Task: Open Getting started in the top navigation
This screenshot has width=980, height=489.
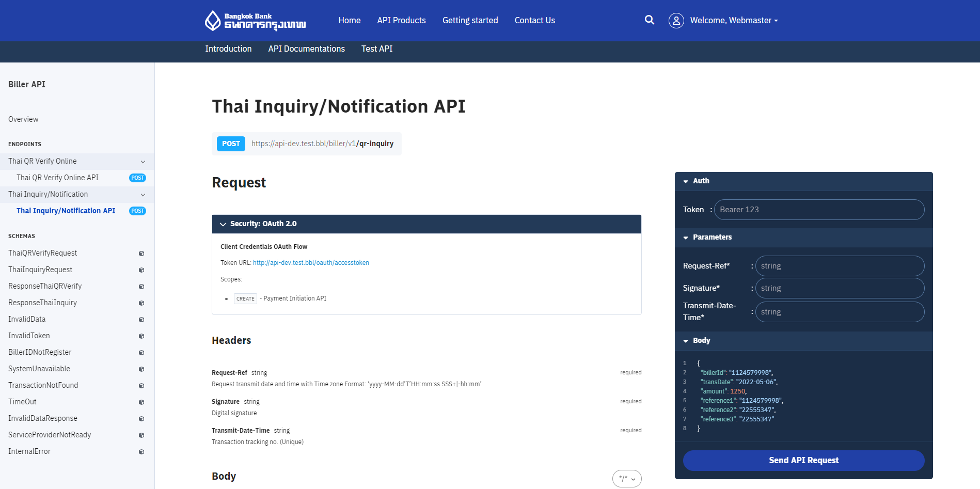Action: point(470,20)
